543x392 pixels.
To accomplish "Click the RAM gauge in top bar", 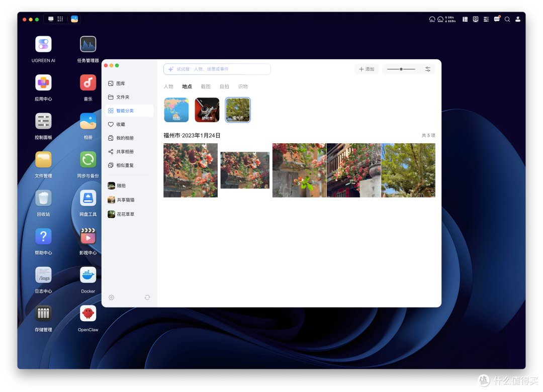I will pos(440,20).
